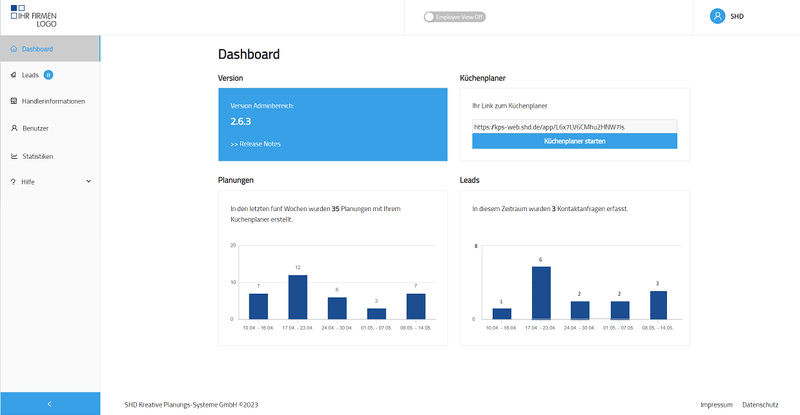The height and width of the screenshot is (415, 800).
Task: Click the Händlerinformationen icon in sidebar
Action: (x=13, y=101)
